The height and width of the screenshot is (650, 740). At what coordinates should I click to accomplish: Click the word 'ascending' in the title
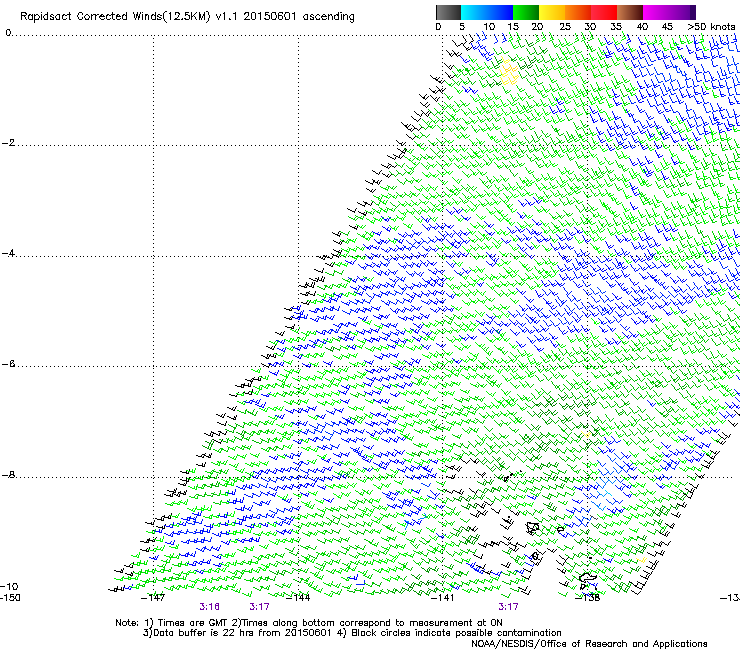point(328,17)
